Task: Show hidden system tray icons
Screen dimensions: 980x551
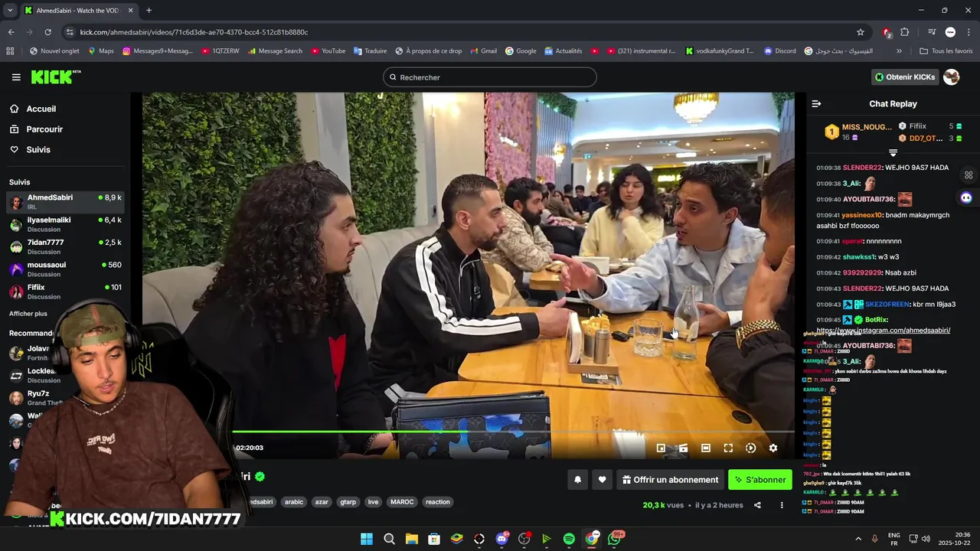Action: (857, 539)
